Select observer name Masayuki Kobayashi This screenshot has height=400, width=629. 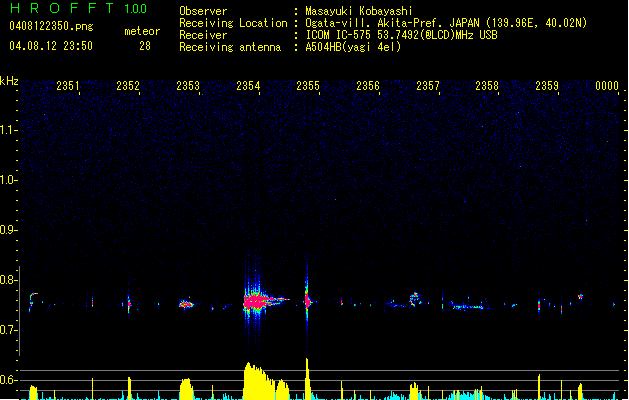359,11
